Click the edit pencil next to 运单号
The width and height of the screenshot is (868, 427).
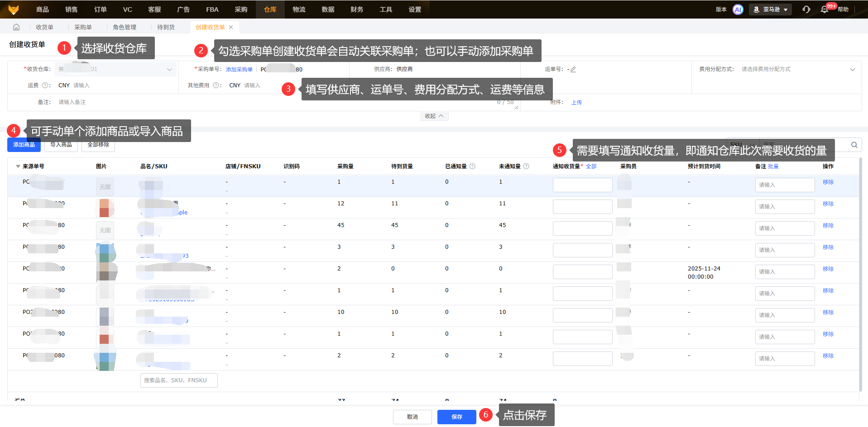pyautogui.click(x=573, y=69)
